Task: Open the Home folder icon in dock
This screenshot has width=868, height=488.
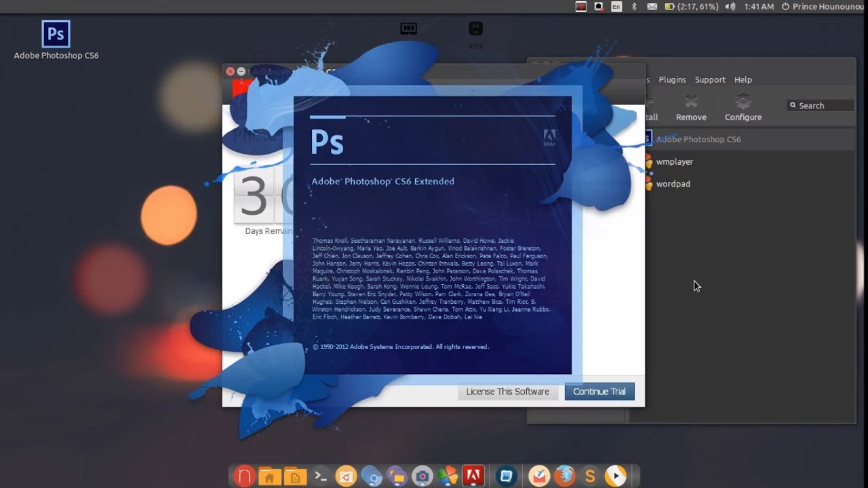Action: tap(269, 476)
